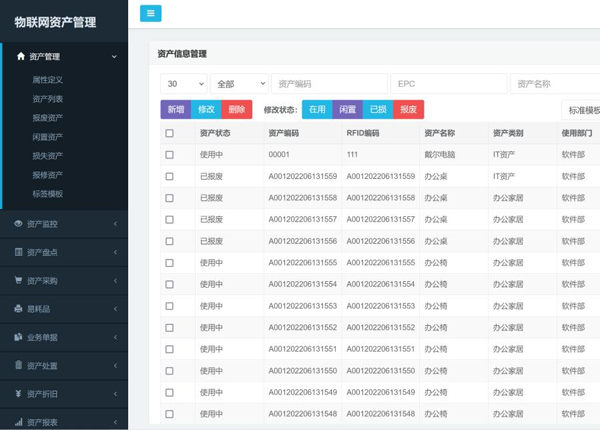Click the database icon for 易耗品

(18, 309)
